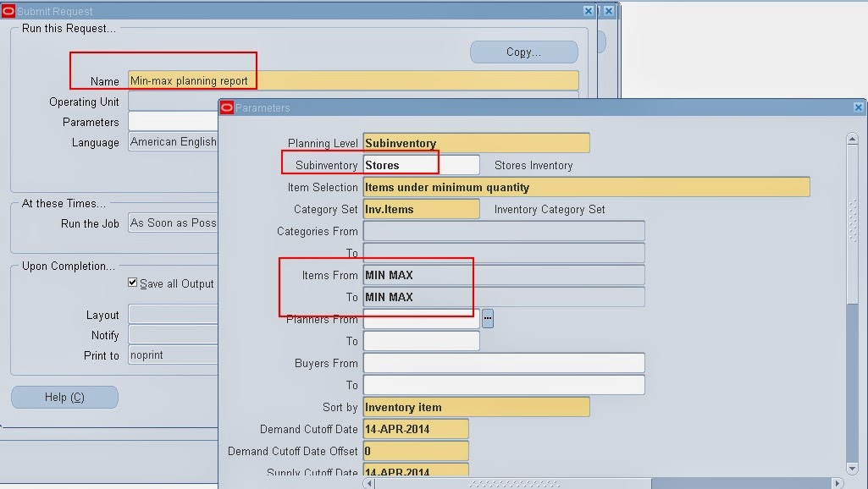Select the Language field showing American English
Screen dimensions: 868x489
pos(173,142)
